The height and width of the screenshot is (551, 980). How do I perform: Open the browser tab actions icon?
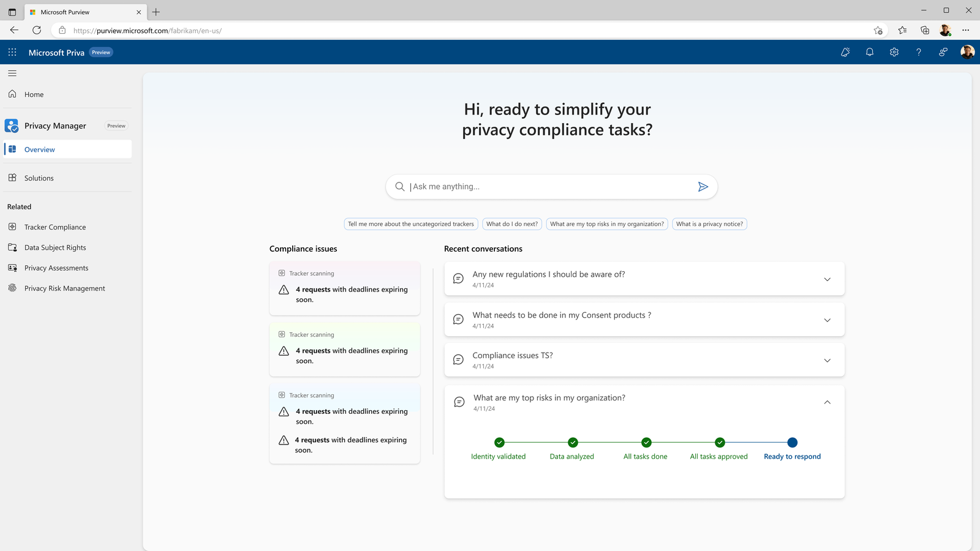click(12, 12)
